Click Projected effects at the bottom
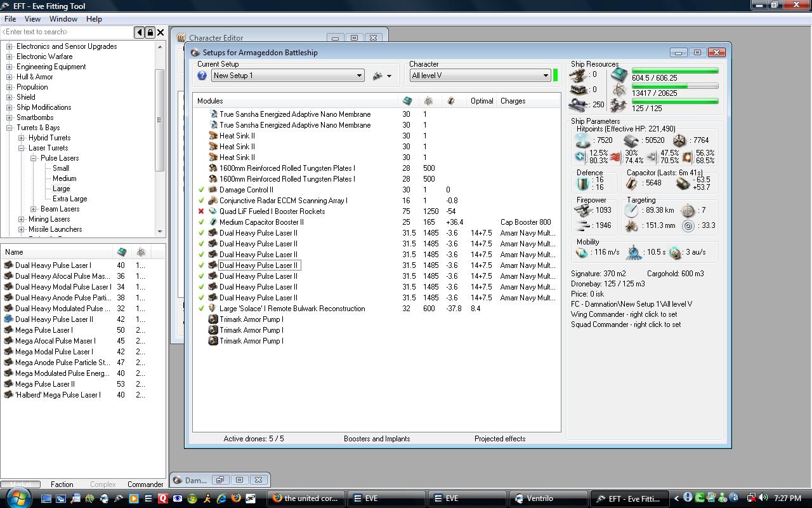The width and height of the screenshot is (812, 508). pyautogui.click(x=500, y=439)
